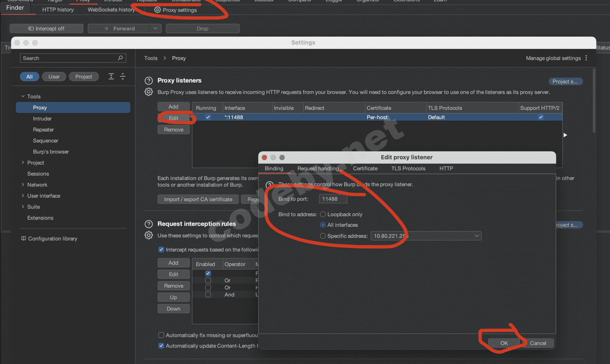The image size is (610, 364).
Task: Collapse all settings tree sections icon
Action: [123, 77]
